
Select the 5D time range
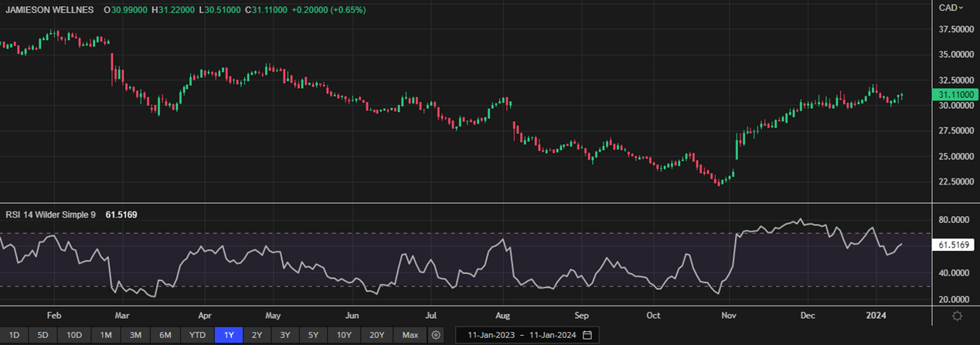(x=43, y=335)
